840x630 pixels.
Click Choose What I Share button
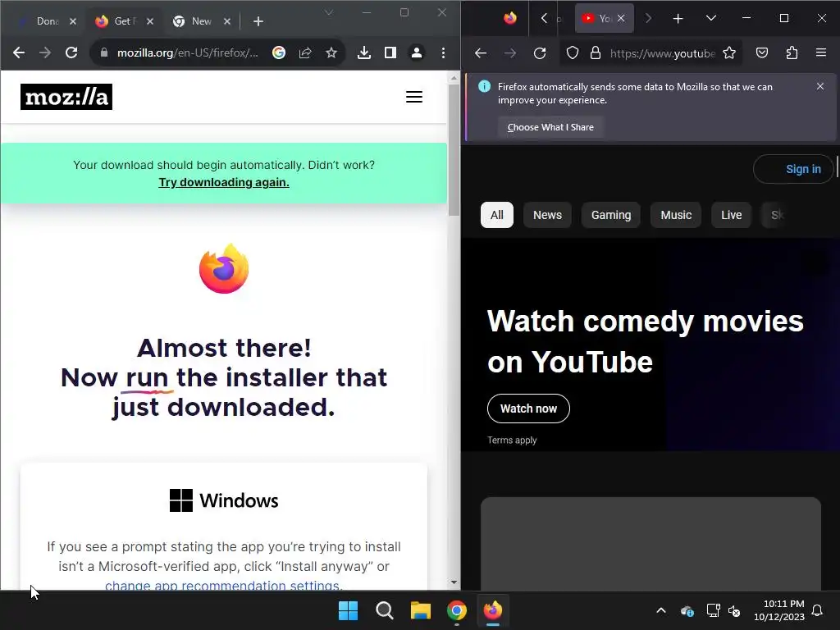(x=550, y=127)
